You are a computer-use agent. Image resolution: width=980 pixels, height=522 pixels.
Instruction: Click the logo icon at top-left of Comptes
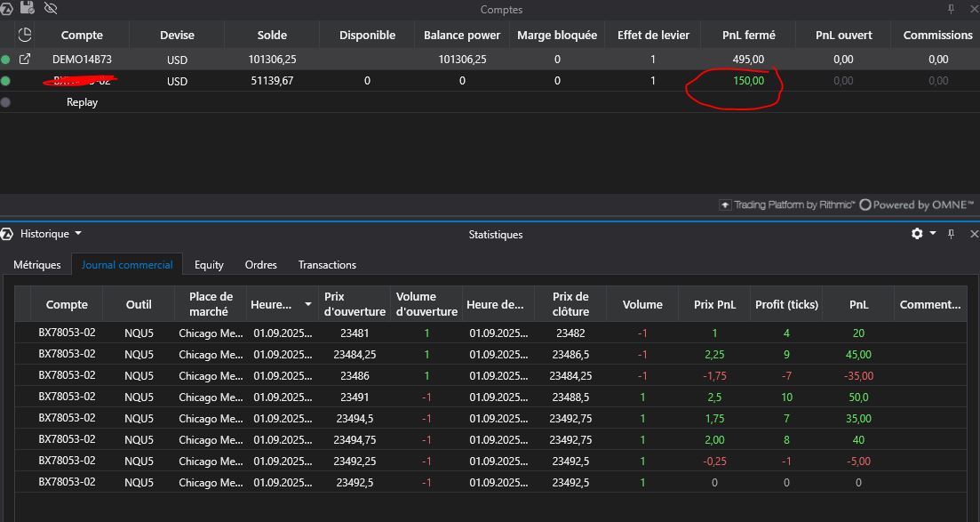click(x=6, y=8)
